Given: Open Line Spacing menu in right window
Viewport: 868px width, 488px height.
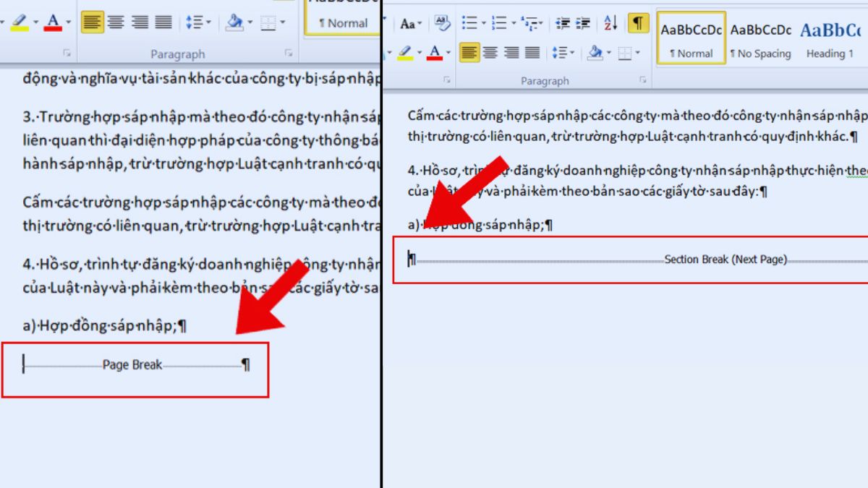Looking at the screenshot, I should click(563, 52).
